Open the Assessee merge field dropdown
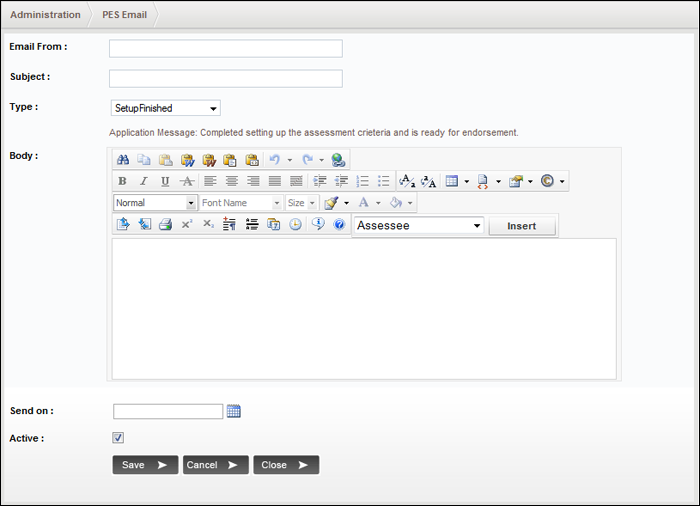 point(419,226)
